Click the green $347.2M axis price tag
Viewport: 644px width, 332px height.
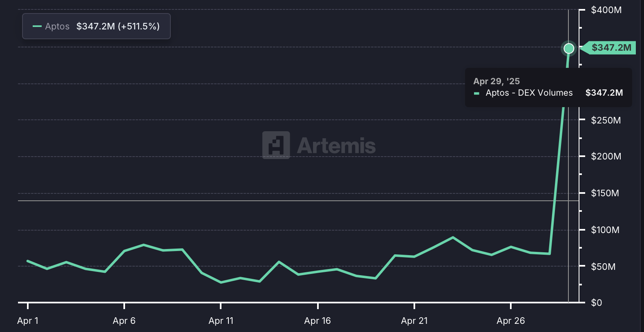[608, 48]
